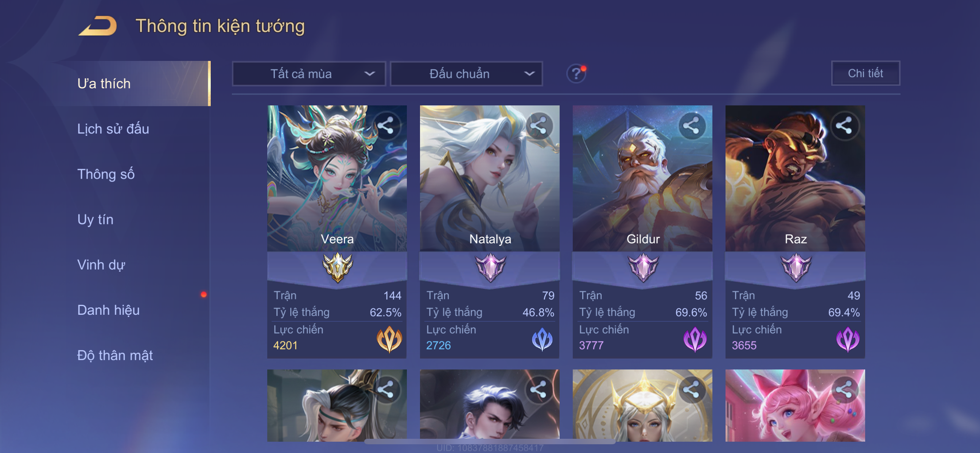Select the Raz hero portrait
Viewport: 980px width, 453px height.
pos(795,178)
